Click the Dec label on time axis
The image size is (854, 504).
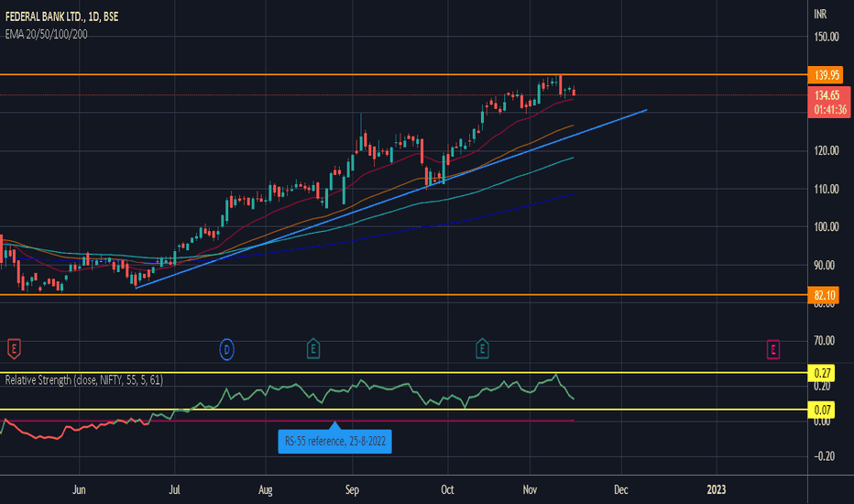(x=621, y=490)
